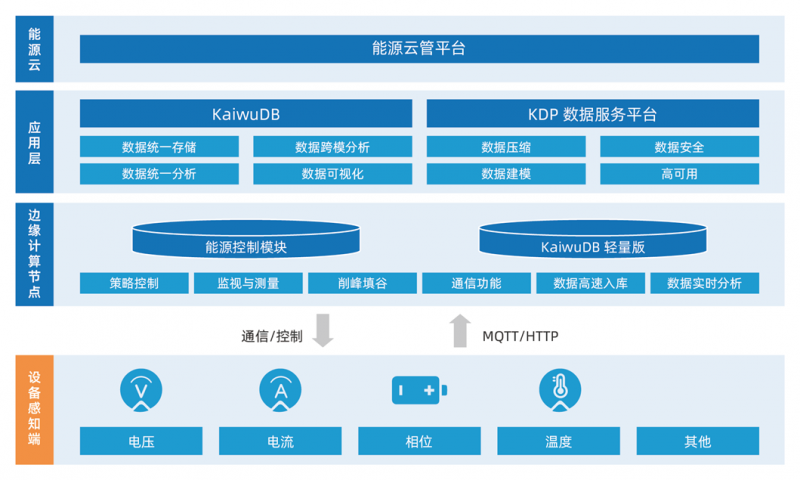Select the 能源云 layer label
The height and width of the screenshot is (480, 800).
[x=34, y=49]
